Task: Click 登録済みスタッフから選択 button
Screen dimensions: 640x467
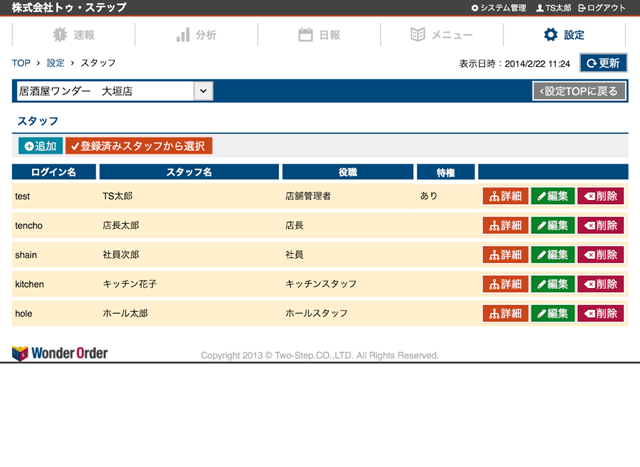Action: coord(138,146)
